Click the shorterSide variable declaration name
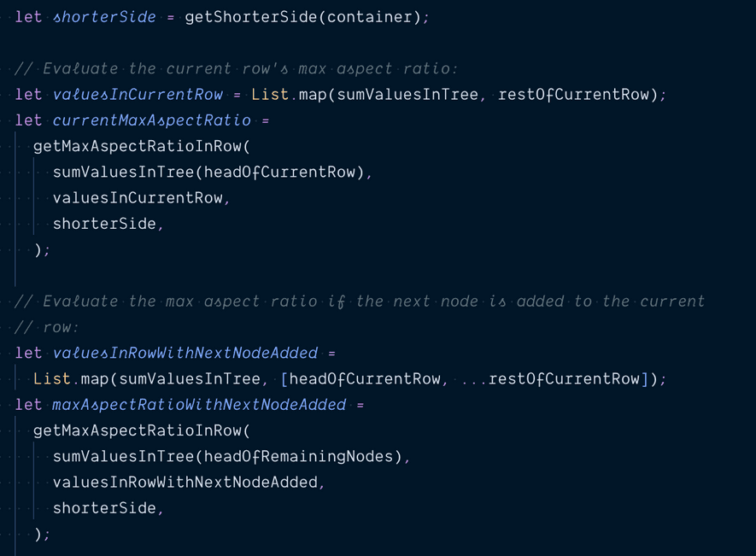Viewport: 756px width, 556px height. click(104, 17)
